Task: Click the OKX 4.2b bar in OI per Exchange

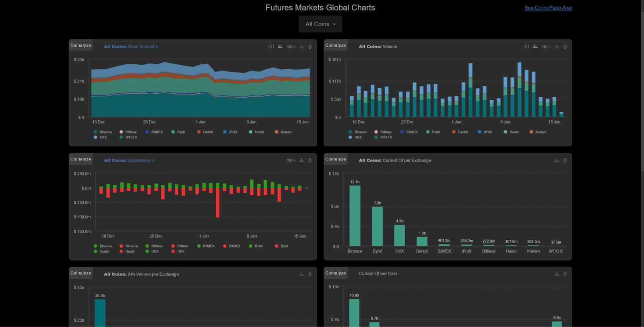Action: (399, 235)
